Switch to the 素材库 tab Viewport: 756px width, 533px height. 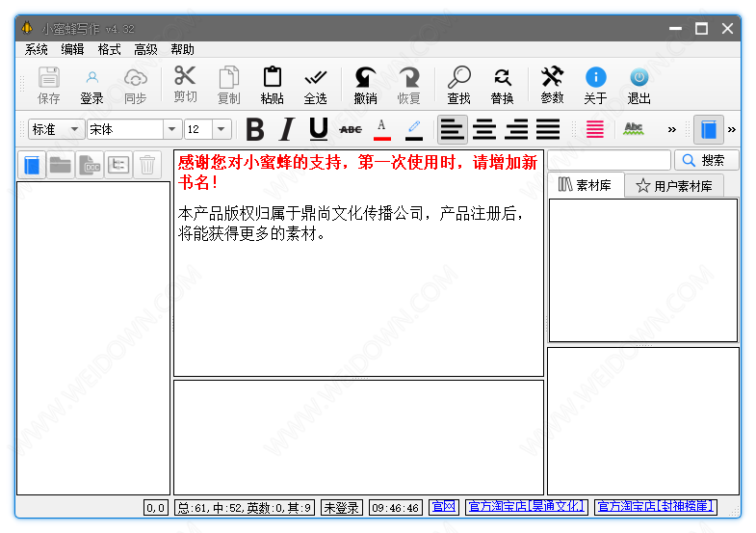[x=586, y=185]
